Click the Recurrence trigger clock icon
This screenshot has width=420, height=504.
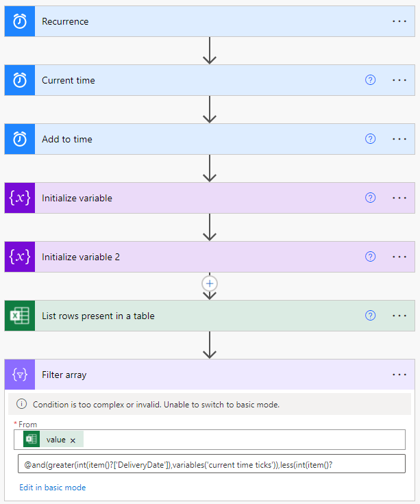coord(20,21)
